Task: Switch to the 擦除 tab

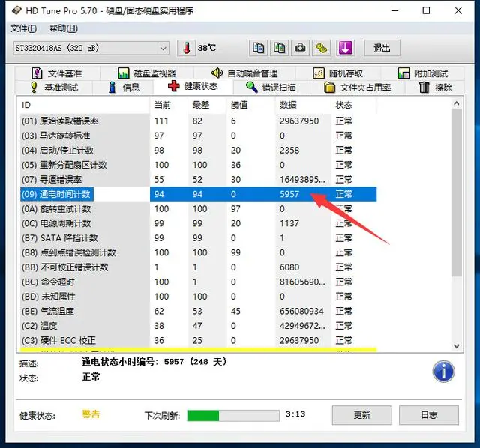Action: pyautogui.click(x=435, y=88)
